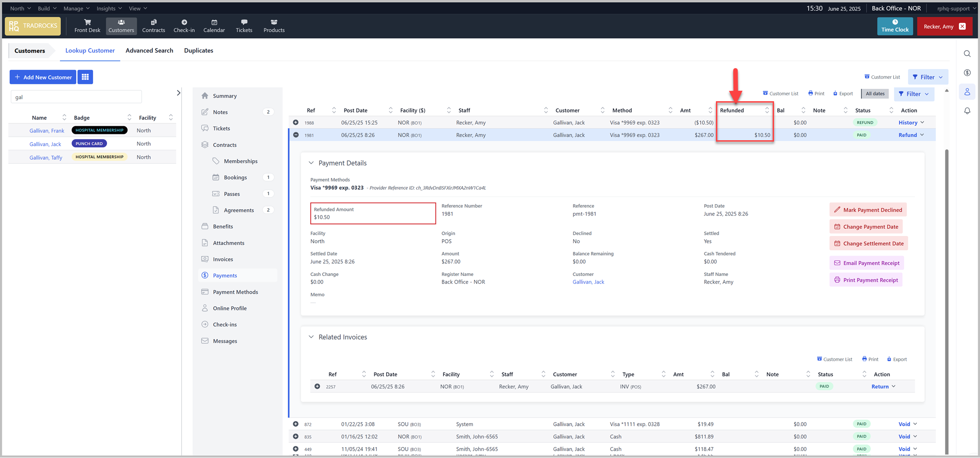Open the Insights menu
Image resolution: width=980 pixels, height=458 pixels.
tap(109, 8)
